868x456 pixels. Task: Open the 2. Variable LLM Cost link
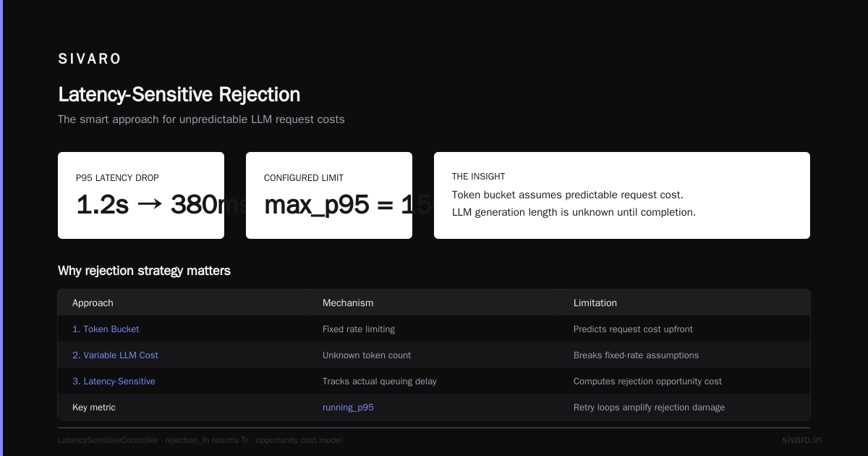115,355
